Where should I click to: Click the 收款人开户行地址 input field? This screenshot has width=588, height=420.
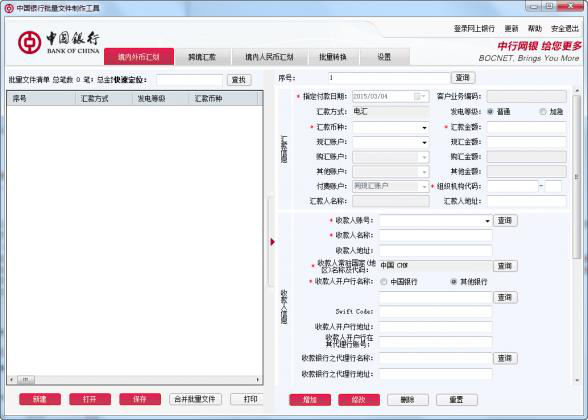click(x=435, y=327)
